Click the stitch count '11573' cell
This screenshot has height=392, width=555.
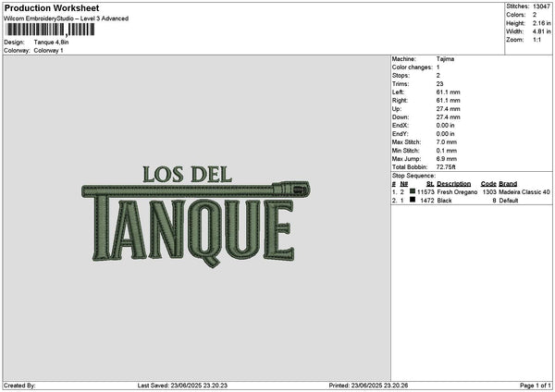pyautogui.click(x=425, y=191)
